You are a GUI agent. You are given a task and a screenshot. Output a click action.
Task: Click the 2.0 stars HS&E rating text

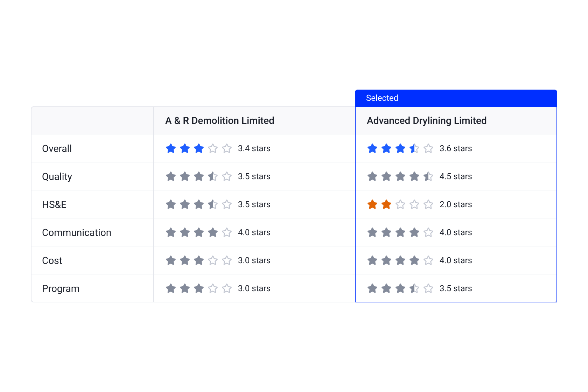pyautogui.click(x=456, y=204)
